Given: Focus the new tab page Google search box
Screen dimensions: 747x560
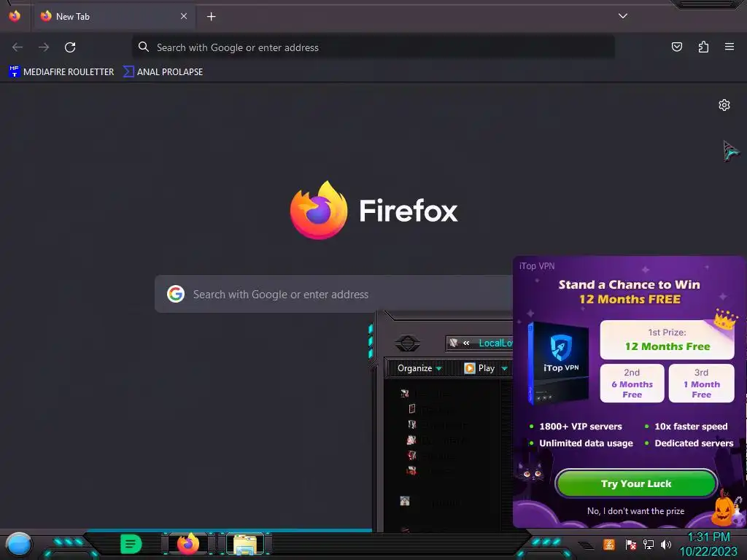Looking at the screenshot, I should click(333, 294).
